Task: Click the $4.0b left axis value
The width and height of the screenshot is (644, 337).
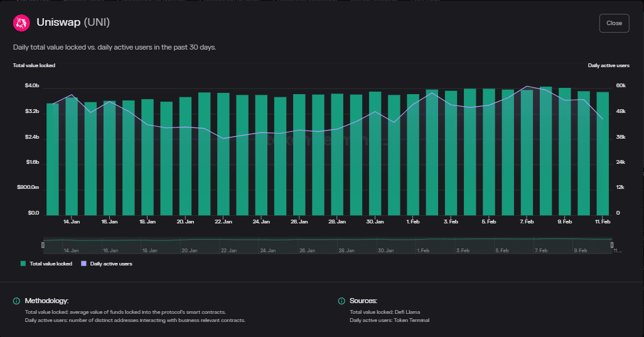Action: pos(32,85)
